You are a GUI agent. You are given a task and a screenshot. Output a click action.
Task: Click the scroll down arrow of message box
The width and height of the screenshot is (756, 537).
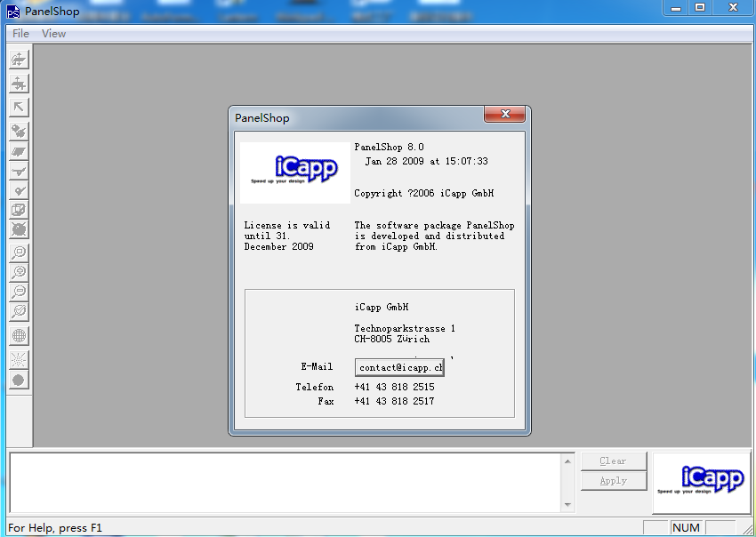point(567,505)
